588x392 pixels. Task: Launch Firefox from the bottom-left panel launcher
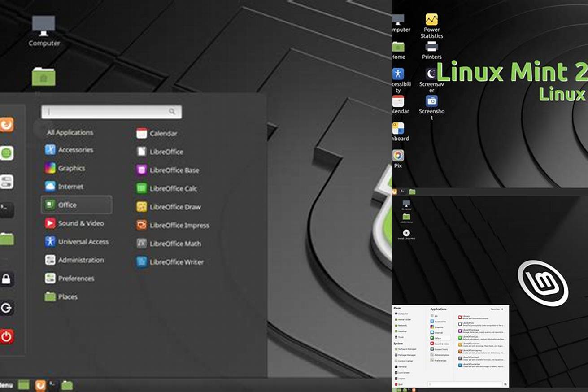click(40, 385)
